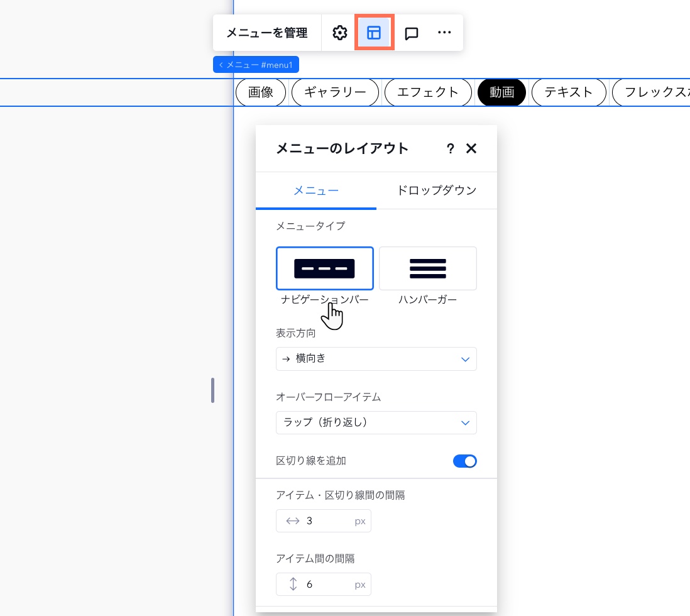Open the ラップ（折り返し）selection chevron
Viewport: 690px width, 616px height.
point(465,422)
